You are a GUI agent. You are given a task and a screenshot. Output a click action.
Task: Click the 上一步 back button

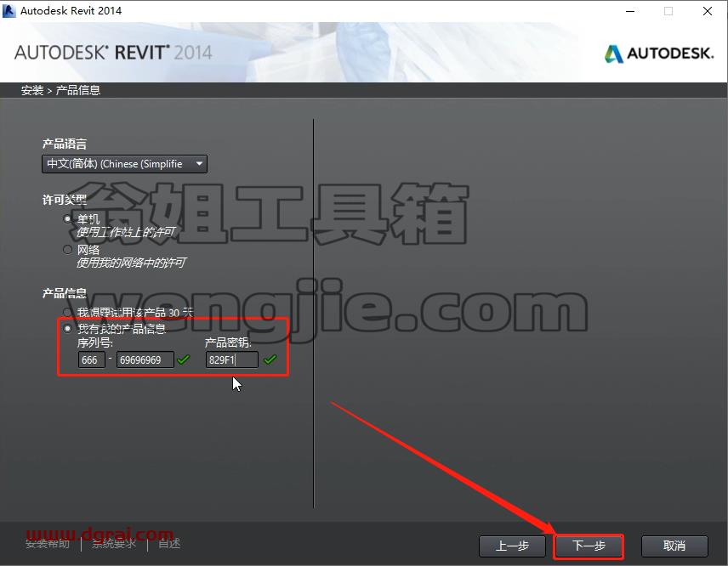(512, 546)
